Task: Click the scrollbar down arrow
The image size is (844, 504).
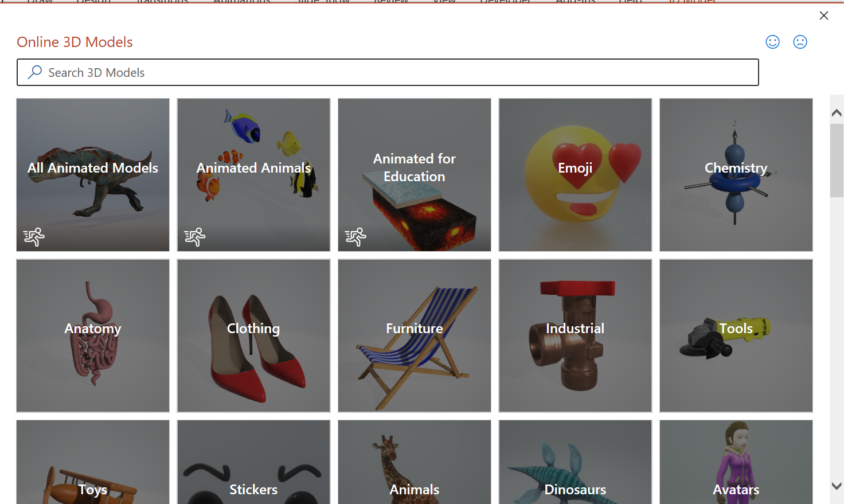Action: tap(837, 486)
